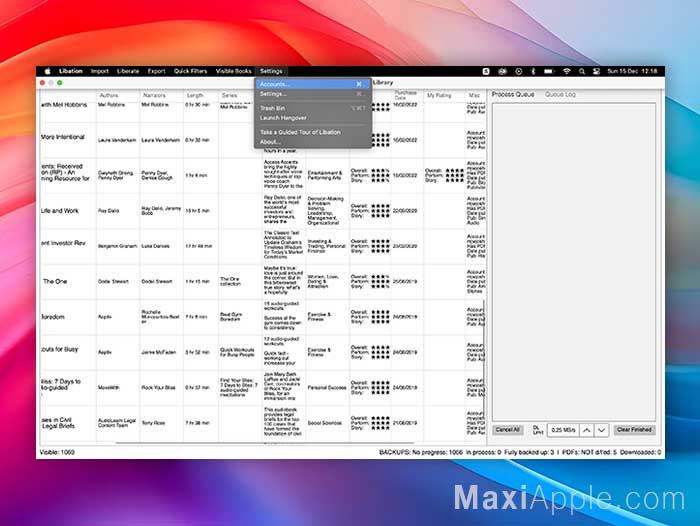Click the Personal Success category cell

(x=327, y=388)
